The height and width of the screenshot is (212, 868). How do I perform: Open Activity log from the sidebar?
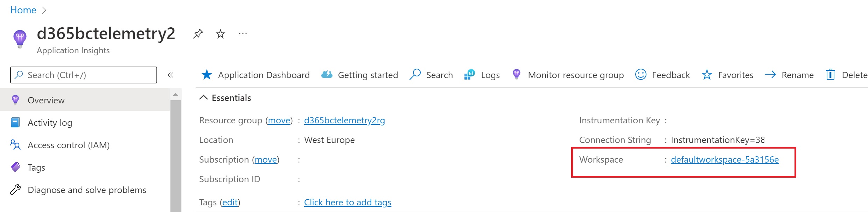50,122
